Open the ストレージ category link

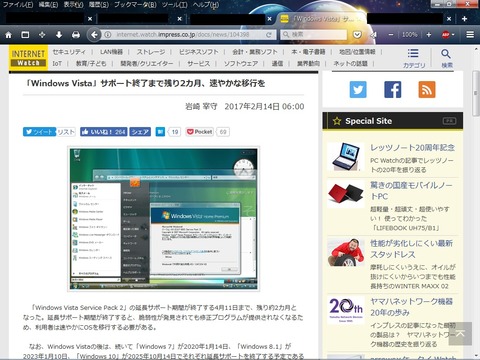click(151, 52)
